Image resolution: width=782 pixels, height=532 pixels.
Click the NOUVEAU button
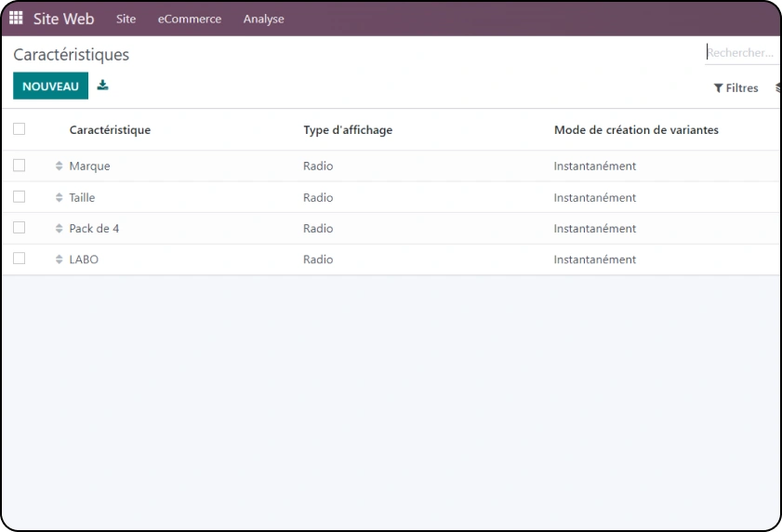tap(50, 86)
